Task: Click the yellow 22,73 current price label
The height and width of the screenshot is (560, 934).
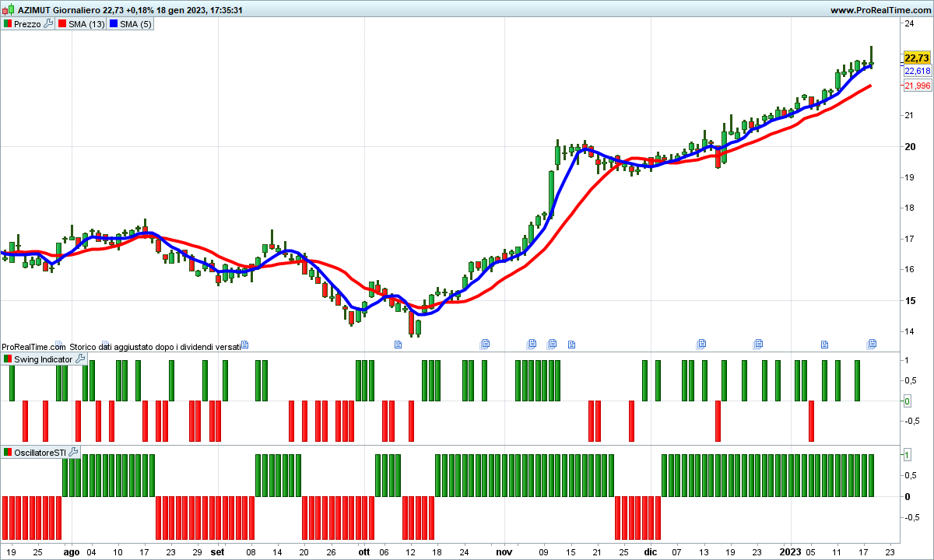Action: point(917,58)
